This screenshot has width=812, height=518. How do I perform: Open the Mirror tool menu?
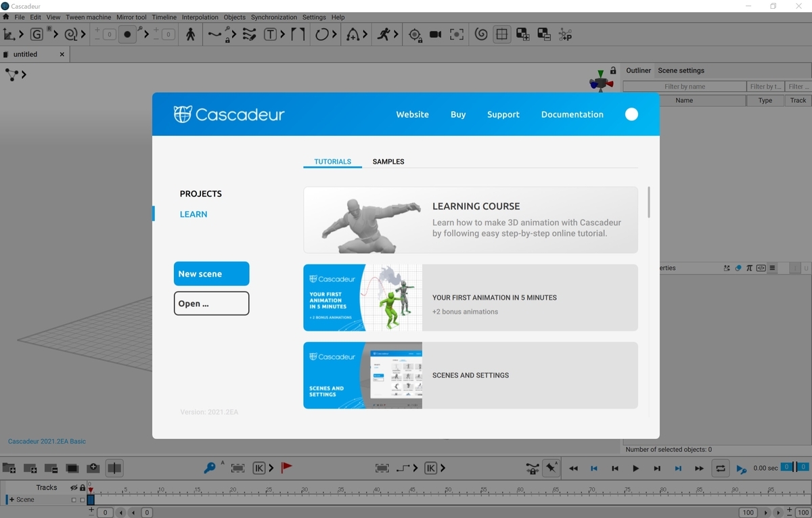(x=131, y=17)
